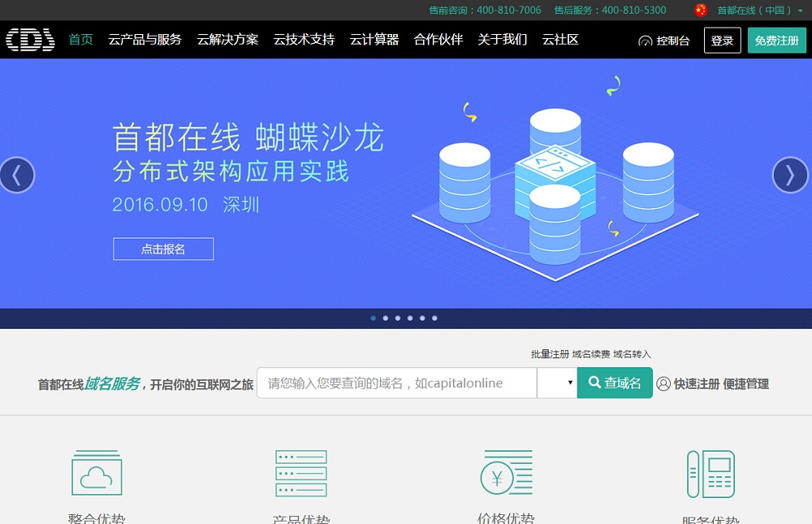Click 售后服务：400-810-5300 text
Image resolution: width=812 pixels, height=524 pixels.
610,10
